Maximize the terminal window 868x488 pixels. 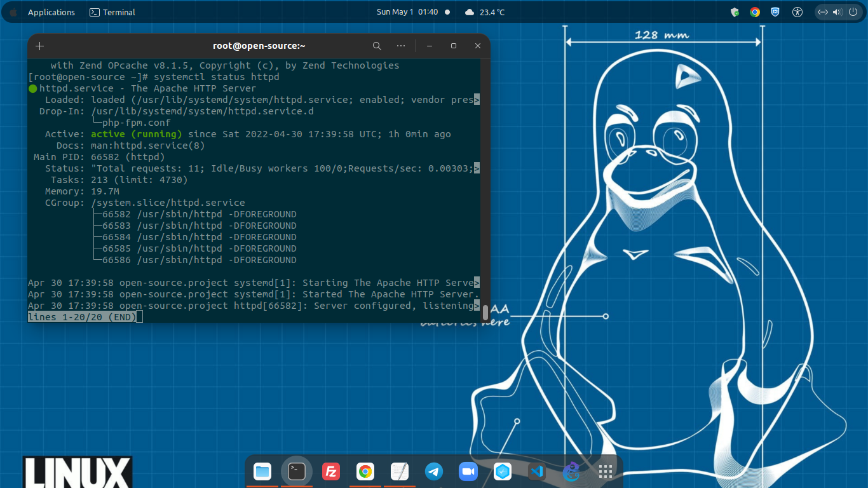pyautogui.click(x=454, y=46)
